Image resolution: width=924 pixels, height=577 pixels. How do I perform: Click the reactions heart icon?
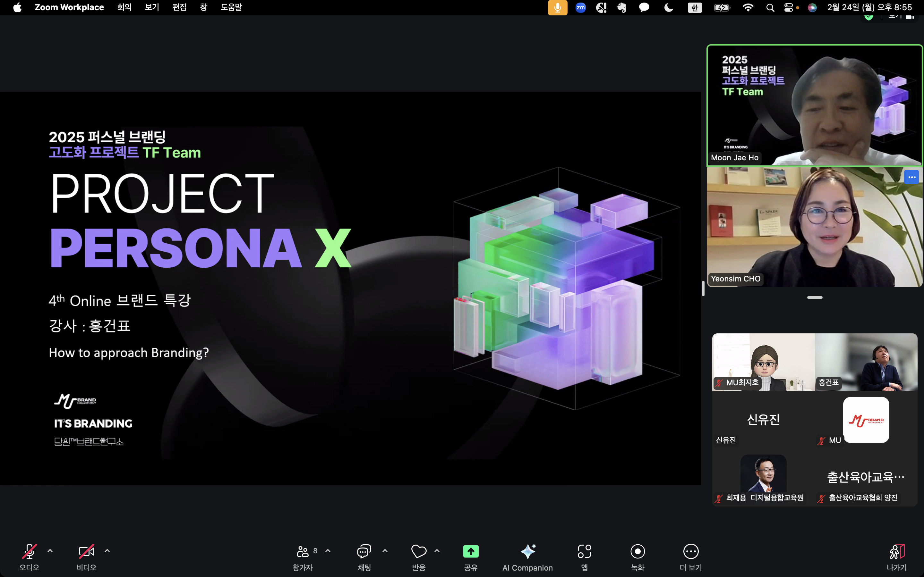click(x=418, y=551)
